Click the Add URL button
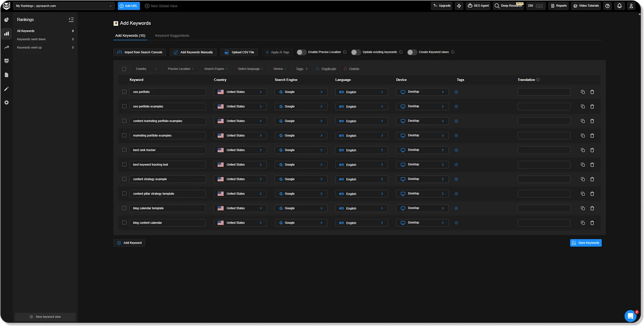Viewport: 644px width, 326px height. (129, 6)
